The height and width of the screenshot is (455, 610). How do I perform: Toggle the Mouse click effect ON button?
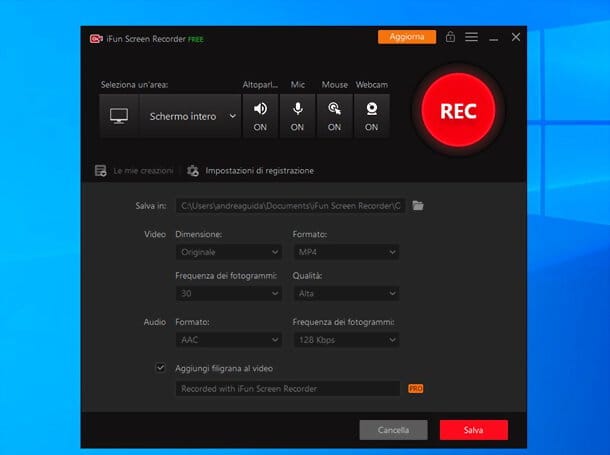point(334,116)
